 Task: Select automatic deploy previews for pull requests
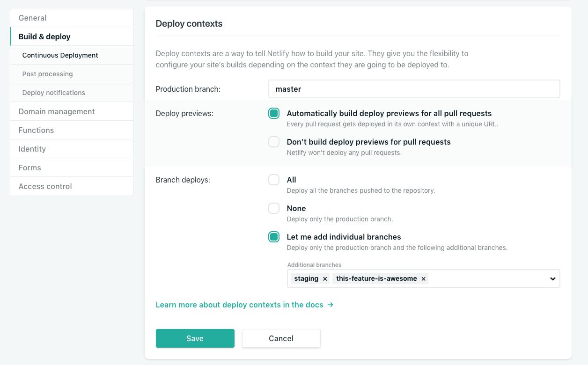(x=274, y=113)
